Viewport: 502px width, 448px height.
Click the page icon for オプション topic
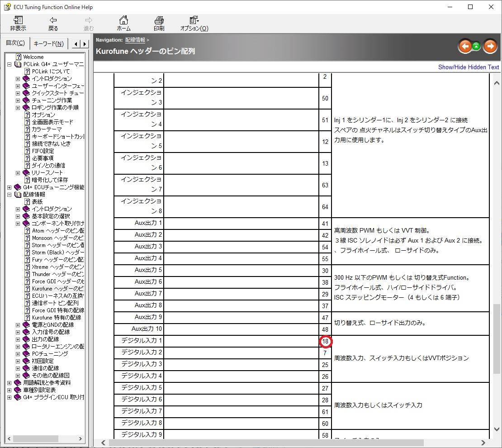27,115
